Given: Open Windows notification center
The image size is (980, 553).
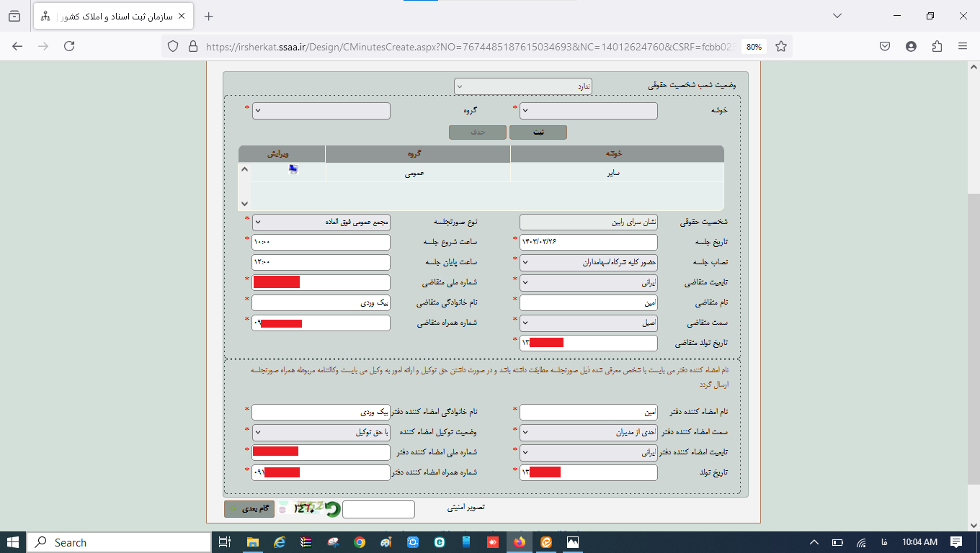Looking at the screenshot, I should pos(956,542).
